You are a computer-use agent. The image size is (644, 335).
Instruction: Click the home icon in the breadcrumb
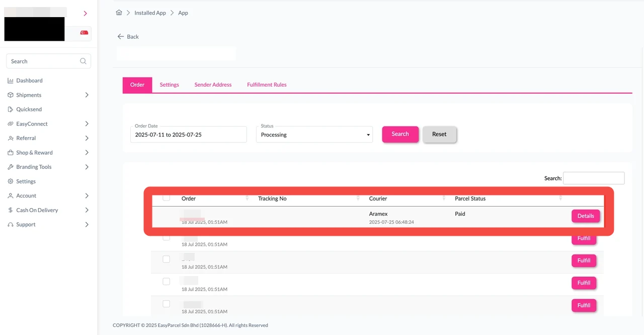[118, 13]
